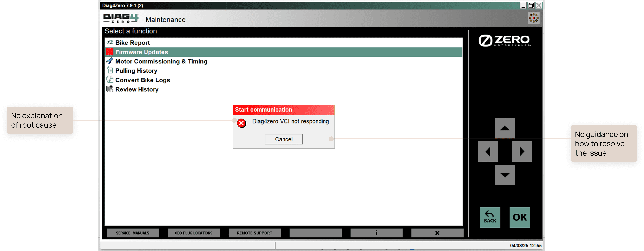This screenshot has width=644, height=251.
Task: Open SERVICE MANUALS from the bottom bar
Action: click(x=133, y=233)
